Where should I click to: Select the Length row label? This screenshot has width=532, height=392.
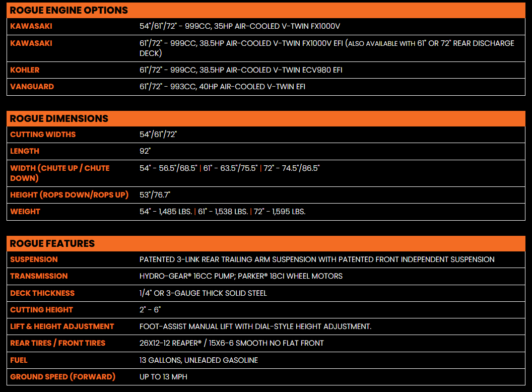pos(25,151)
